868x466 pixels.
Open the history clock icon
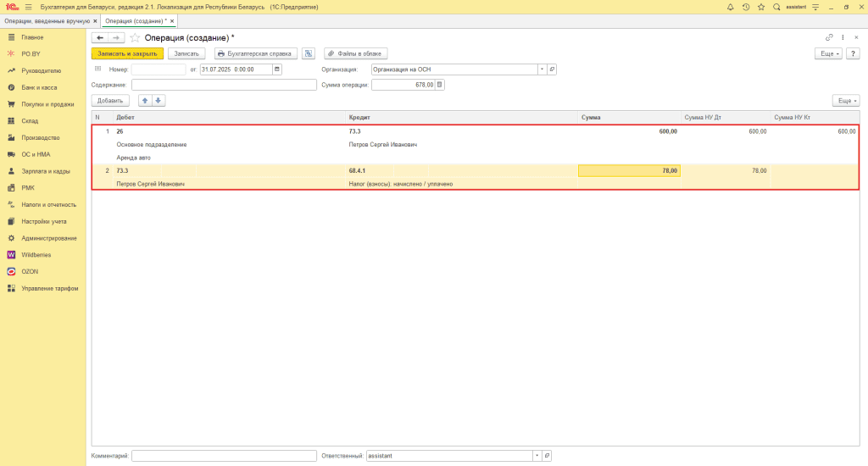(746, 7)
